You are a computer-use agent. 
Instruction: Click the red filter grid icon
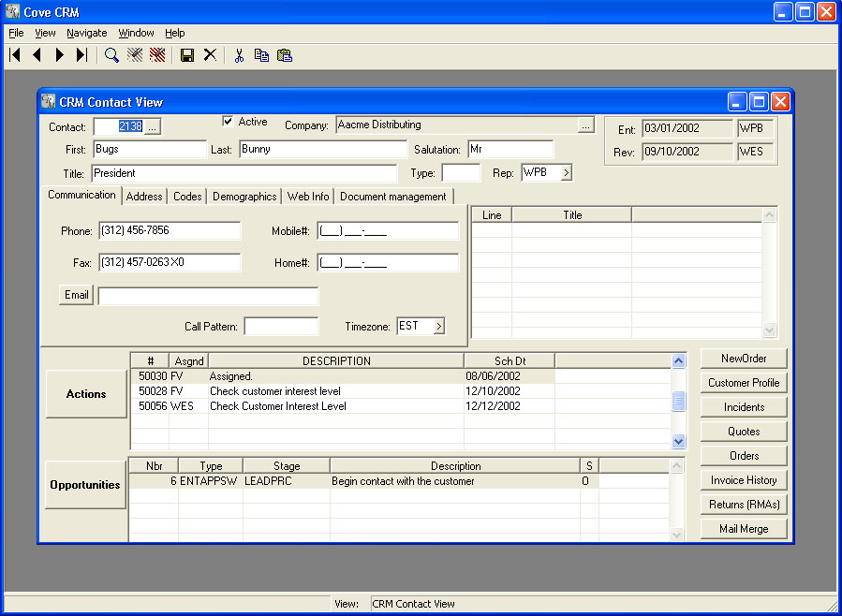pyautogui.click(x=157, y=54)
